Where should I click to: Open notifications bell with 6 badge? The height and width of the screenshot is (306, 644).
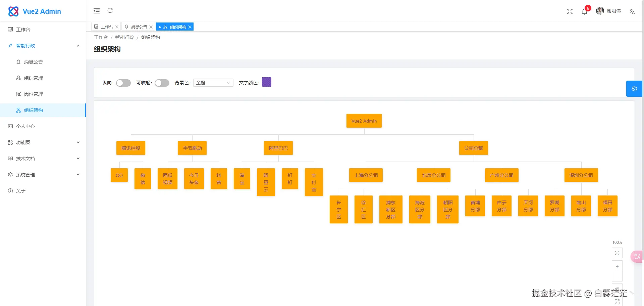coord(585,11)
